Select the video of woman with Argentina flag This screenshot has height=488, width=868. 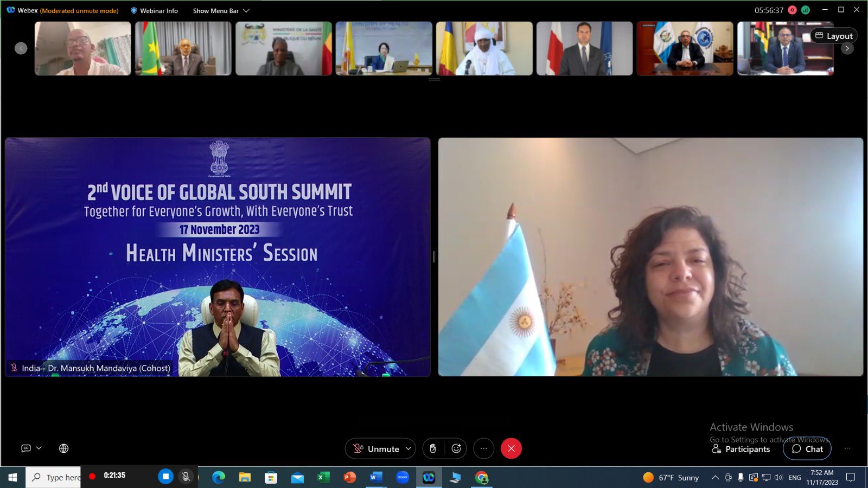click(650, 257)
